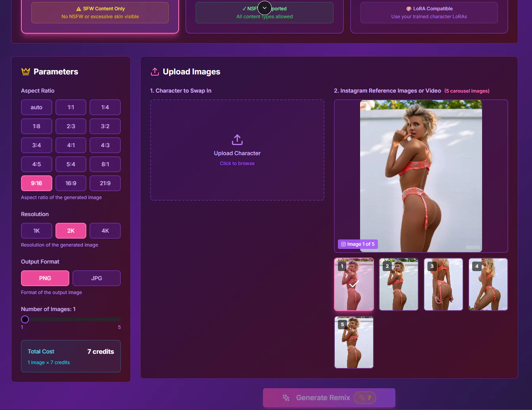
Task: Select carousel thumbnail 5
Action: coord(354,342)
